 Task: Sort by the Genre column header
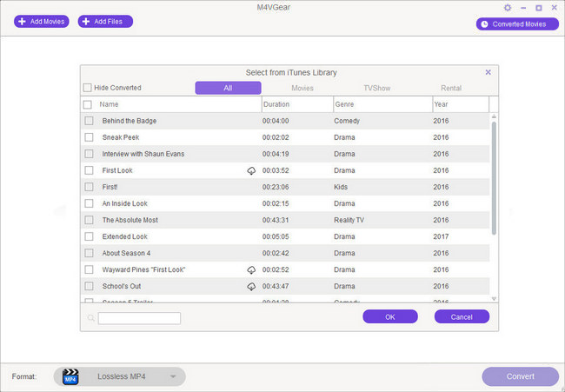coord(344,104)
